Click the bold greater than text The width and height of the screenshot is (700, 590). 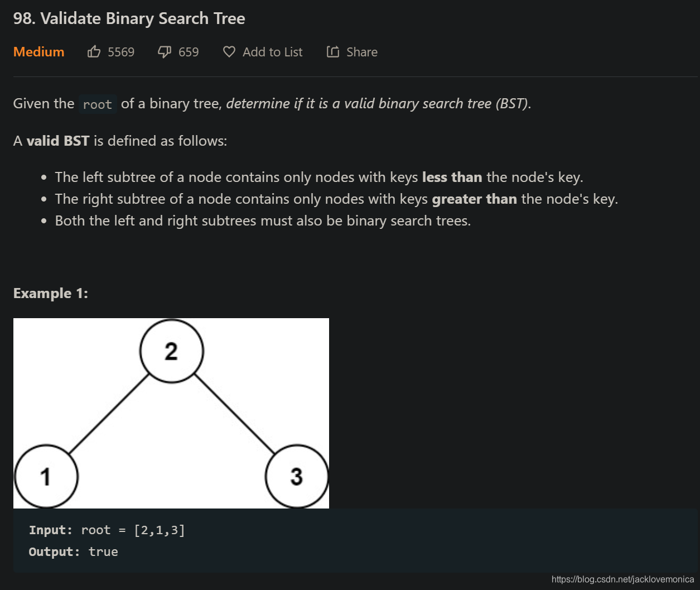pyautogui.click(x=474, y=199)
